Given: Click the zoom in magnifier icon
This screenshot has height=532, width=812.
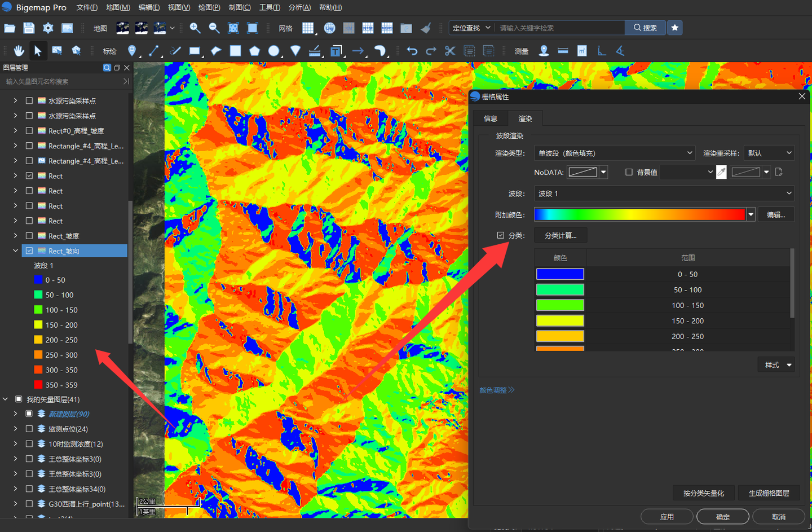Looking at the screenshot, I should coord(195,28).
